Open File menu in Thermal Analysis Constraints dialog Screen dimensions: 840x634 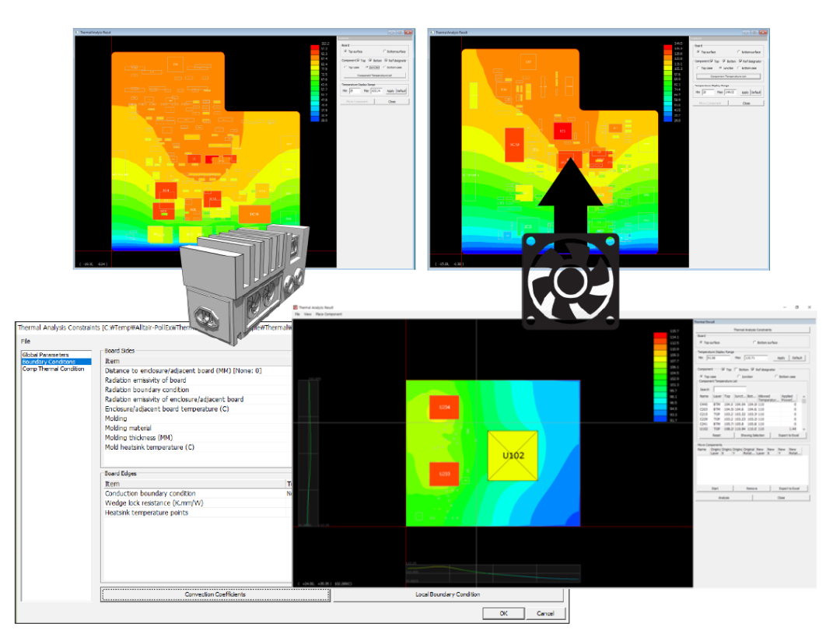(x=25, y=341)
